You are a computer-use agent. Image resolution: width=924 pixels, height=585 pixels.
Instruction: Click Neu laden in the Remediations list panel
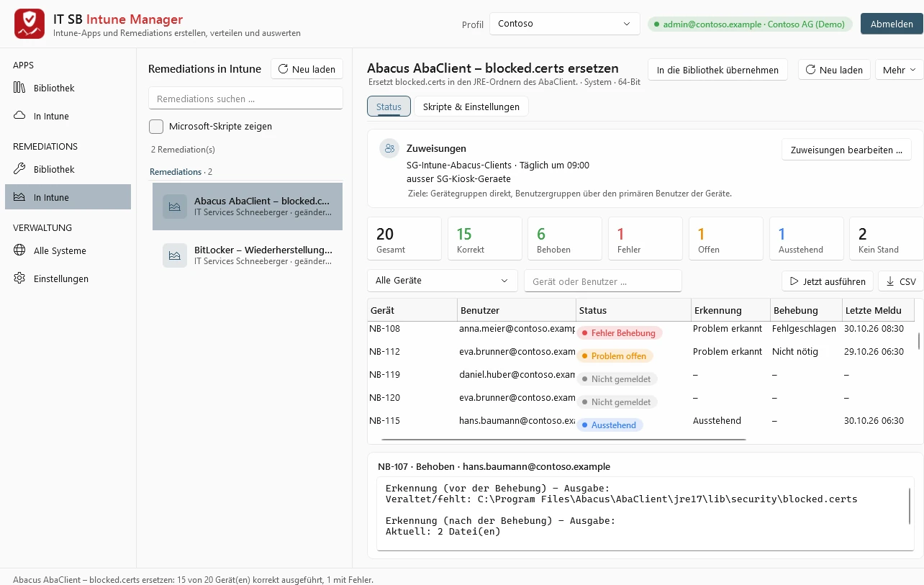click(x=307, y=69)
